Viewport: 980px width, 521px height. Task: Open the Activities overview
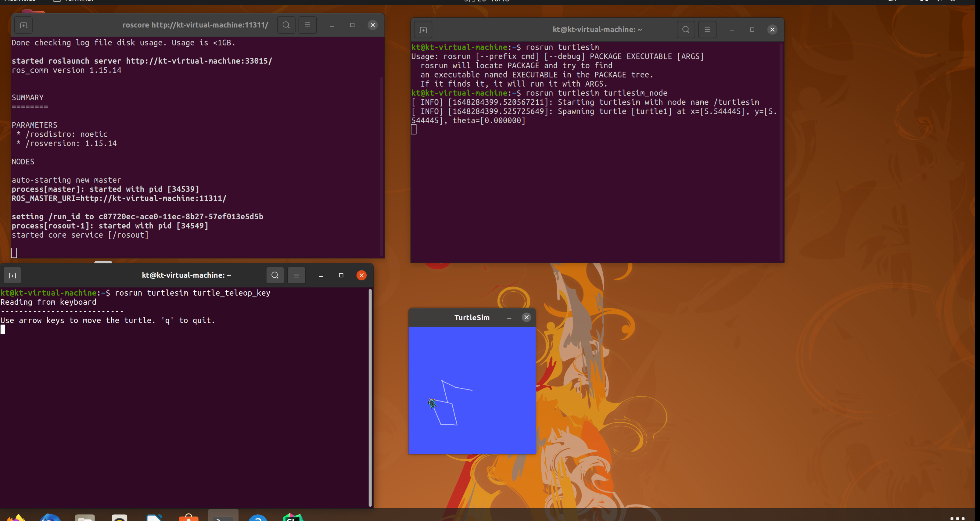click(20, 1)
